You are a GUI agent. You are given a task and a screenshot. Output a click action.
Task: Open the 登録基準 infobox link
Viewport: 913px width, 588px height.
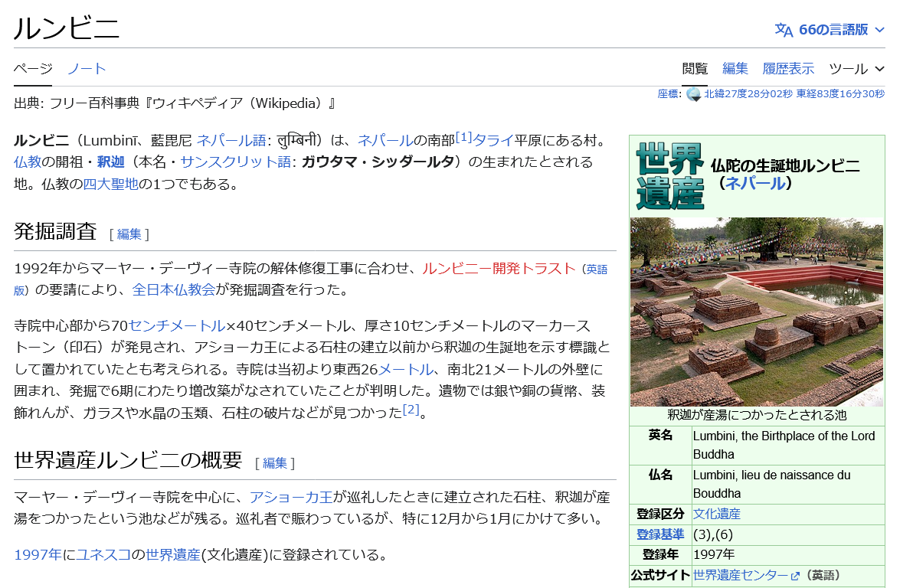[x=660, y=534]
